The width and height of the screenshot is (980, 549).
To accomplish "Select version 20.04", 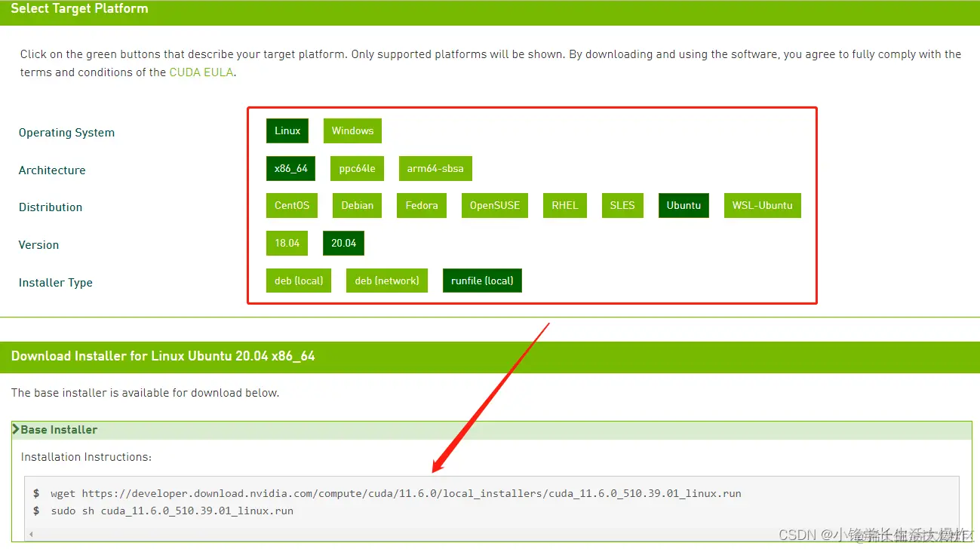I will click(x=343, y=243).
